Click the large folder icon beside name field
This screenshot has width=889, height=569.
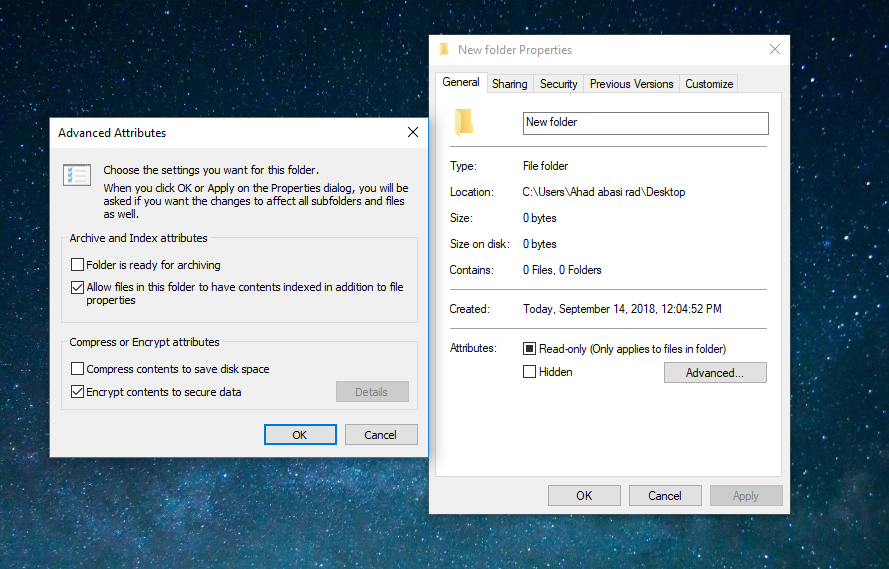click(464, 122)
